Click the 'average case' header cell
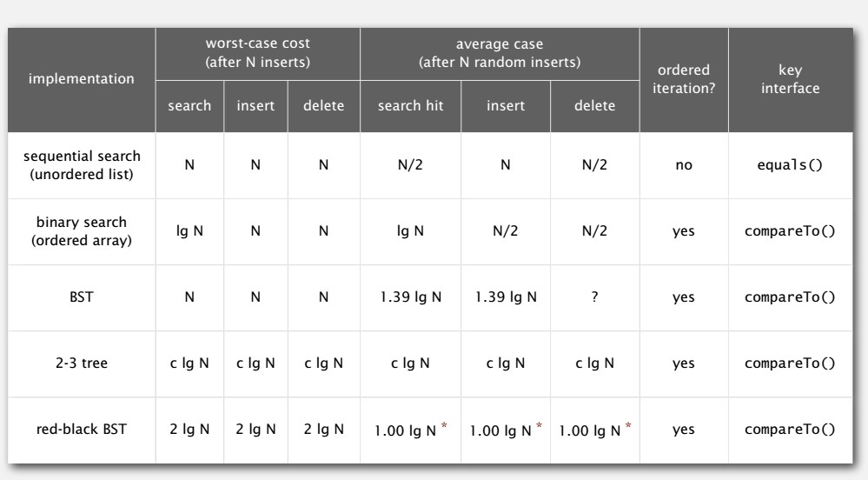 (x=499, y=52)
